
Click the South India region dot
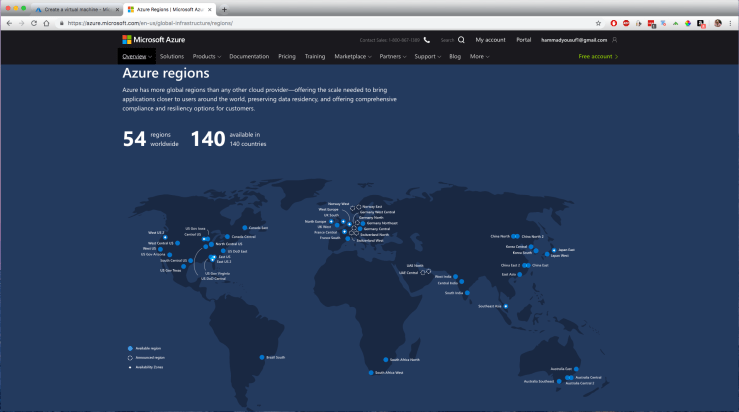467,293
